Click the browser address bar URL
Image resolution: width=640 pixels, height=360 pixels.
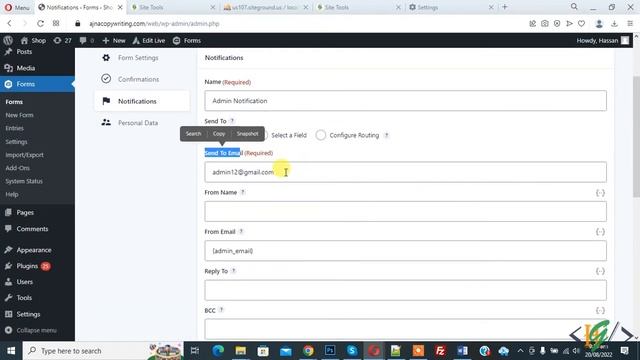point(154,24)
